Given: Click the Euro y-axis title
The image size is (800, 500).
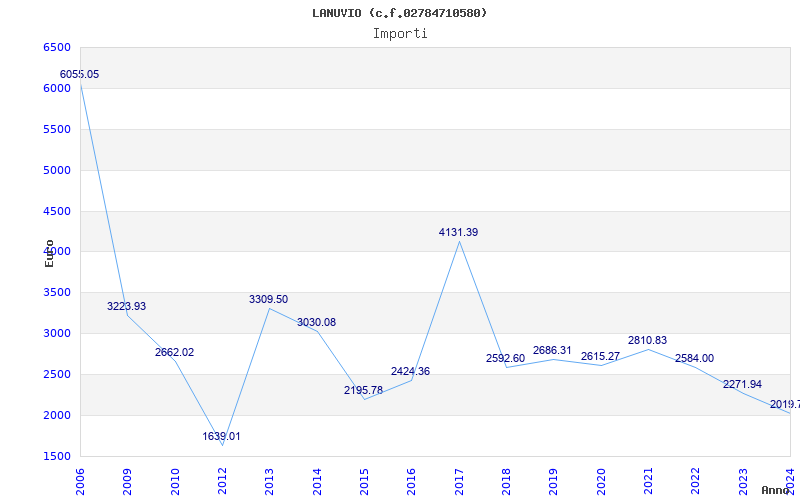Looking at the screenshot, I should click(x=49, y=253).
